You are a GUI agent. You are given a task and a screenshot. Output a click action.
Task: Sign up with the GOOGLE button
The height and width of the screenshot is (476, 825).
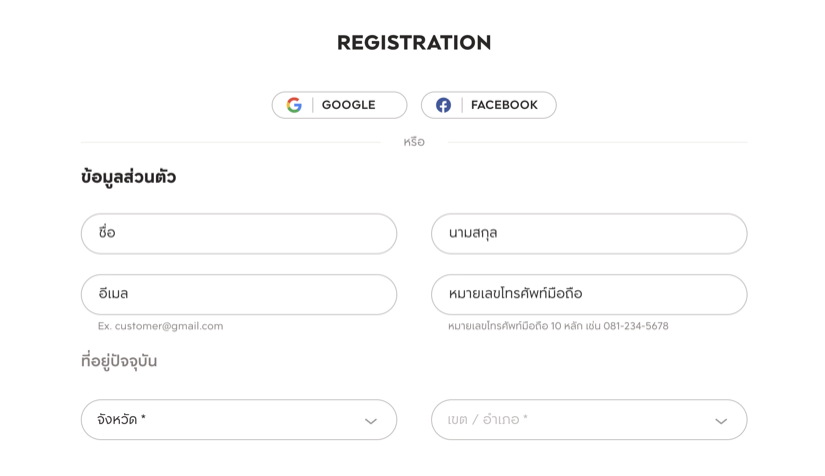[339, 105]
